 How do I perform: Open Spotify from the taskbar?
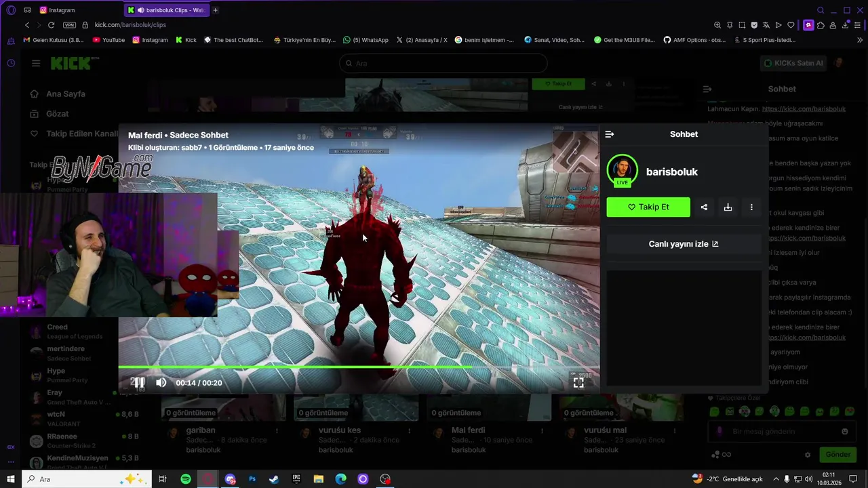(x=186, y=479)
